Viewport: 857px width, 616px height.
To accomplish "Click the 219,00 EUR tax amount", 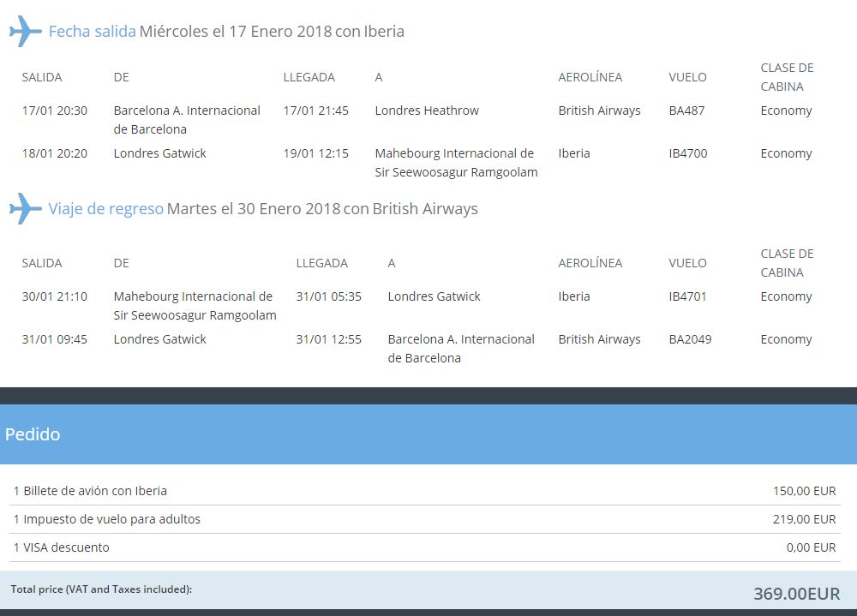I will pyautogui.click(x=804, y=519).
